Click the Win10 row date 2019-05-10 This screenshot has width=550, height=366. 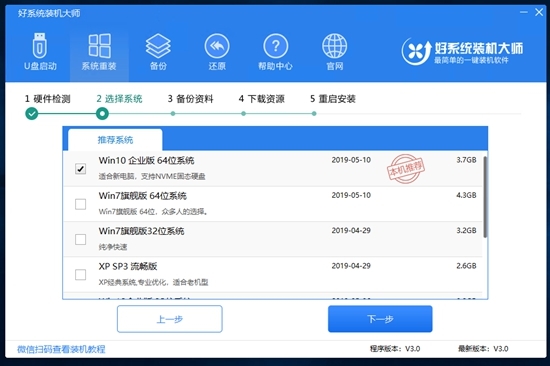[x=351, y=160]
